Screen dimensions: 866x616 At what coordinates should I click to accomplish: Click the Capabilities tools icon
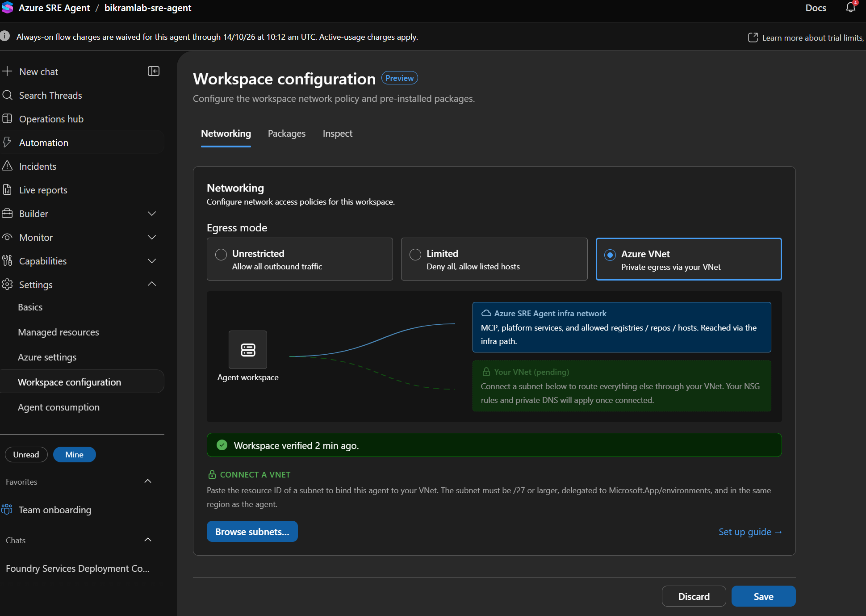7,261
